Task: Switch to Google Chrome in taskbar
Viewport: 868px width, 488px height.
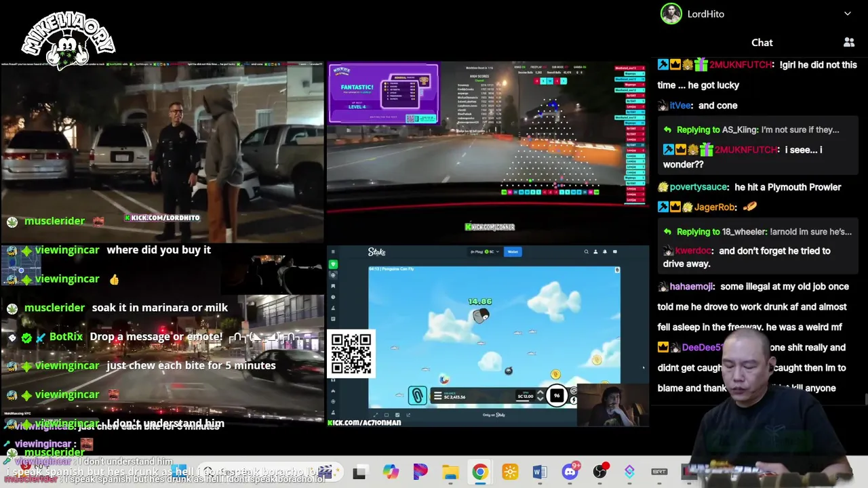Action: (479, 471)
